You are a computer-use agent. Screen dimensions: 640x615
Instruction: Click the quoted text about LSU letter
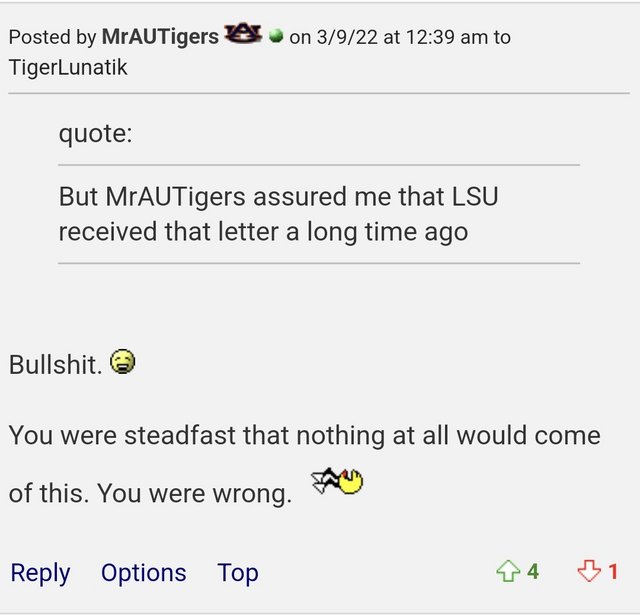[278, 214]
